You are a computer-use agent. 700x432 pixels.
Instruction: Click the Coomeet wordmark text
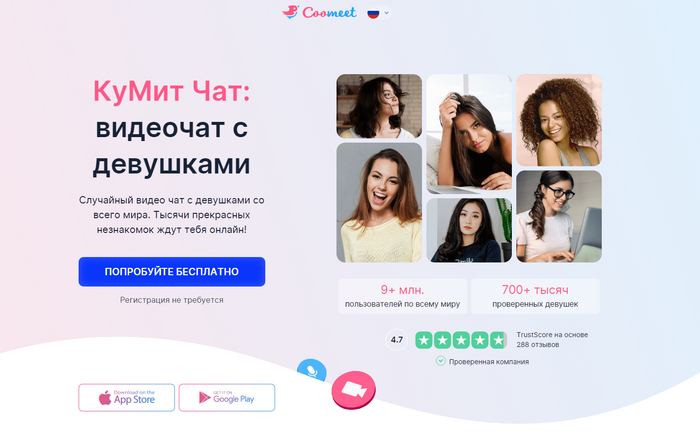coord(329,12)
